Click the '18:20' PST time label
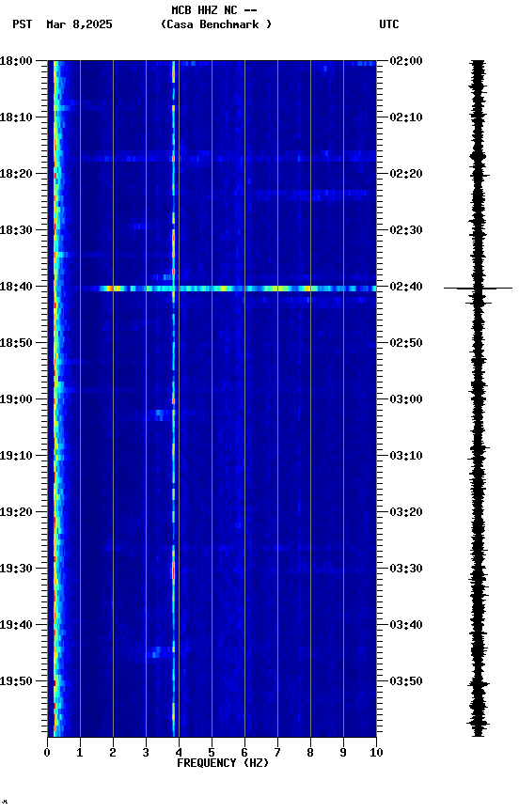This screenshot has height=812, width=519. [16, 174]
